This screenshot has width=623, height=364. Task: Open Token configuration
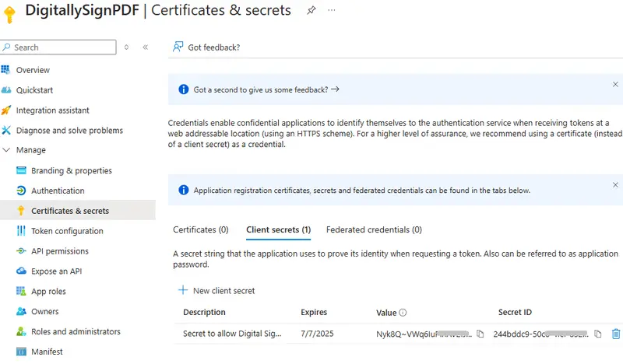pyautogui.click(x=67, y=231)
